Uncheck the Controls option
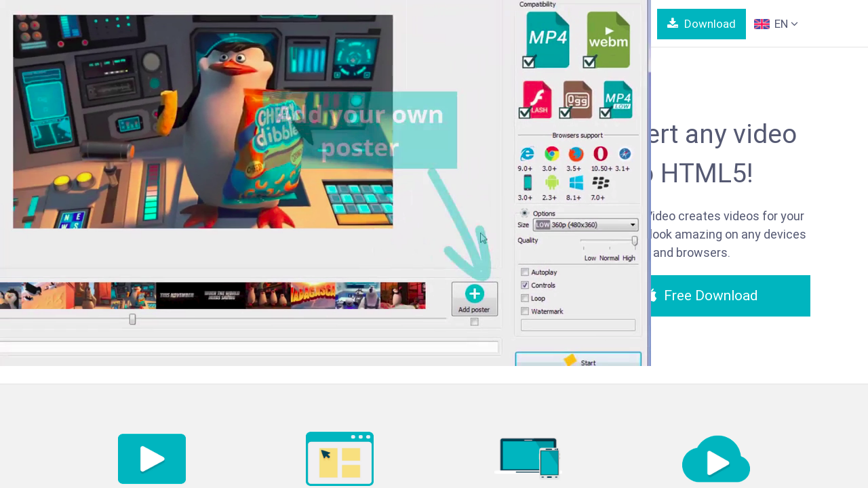 525,285
